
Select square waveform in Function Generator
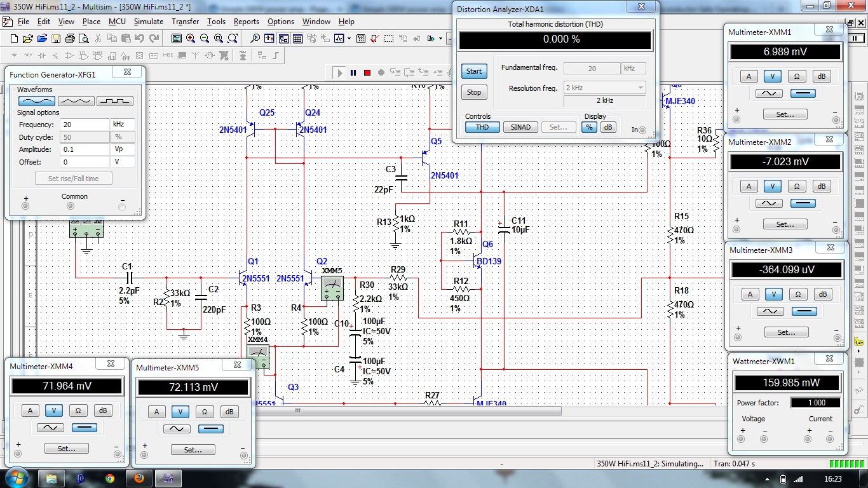[x=115, y=101]
